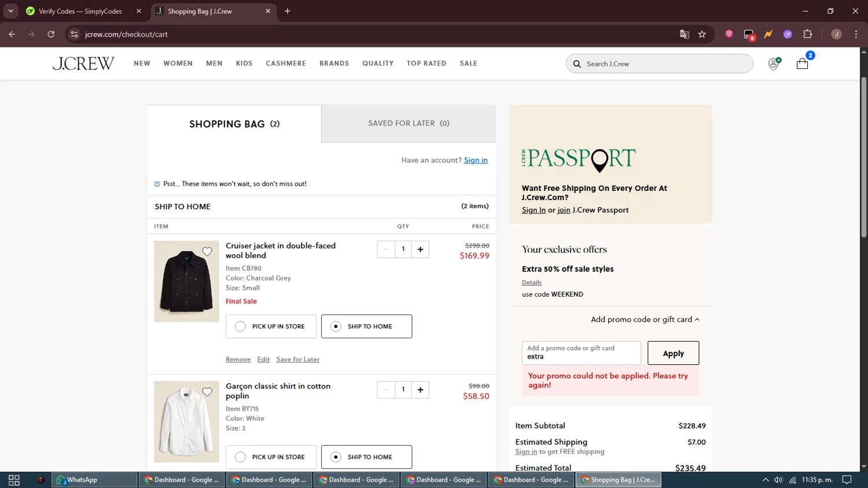Select the Shopping Bag tab
868x488 pixels.
[x=234, y=124]
